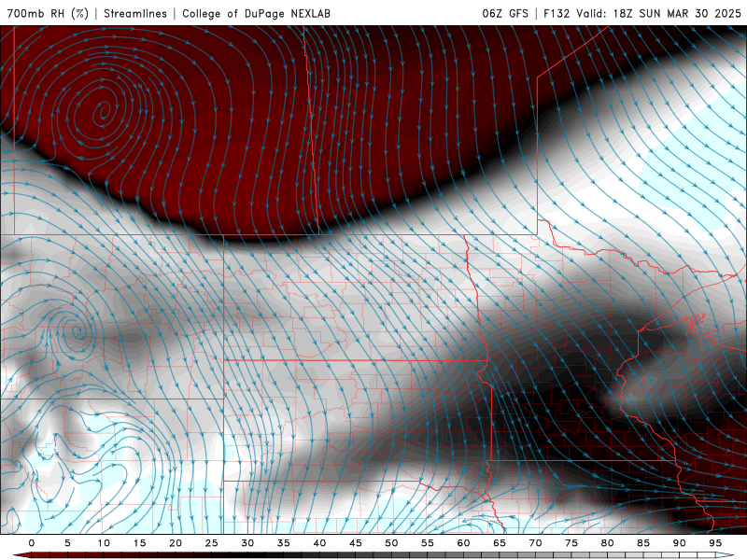Select the "10" colorbar tick label

104,543
